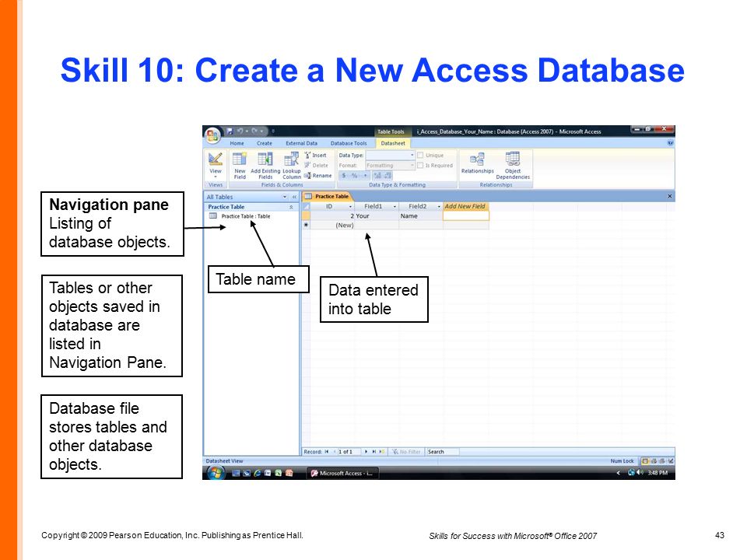Viewport: 747px width, 560px height.
Task: Click the empty Add New Field cell
Action: pyautogui.click(x=466, y=215)
